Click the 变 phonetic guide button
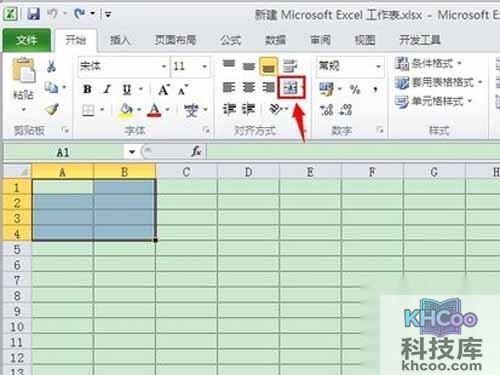The height and width of the screenshot is (375, 500). click(x=192, y=110)
